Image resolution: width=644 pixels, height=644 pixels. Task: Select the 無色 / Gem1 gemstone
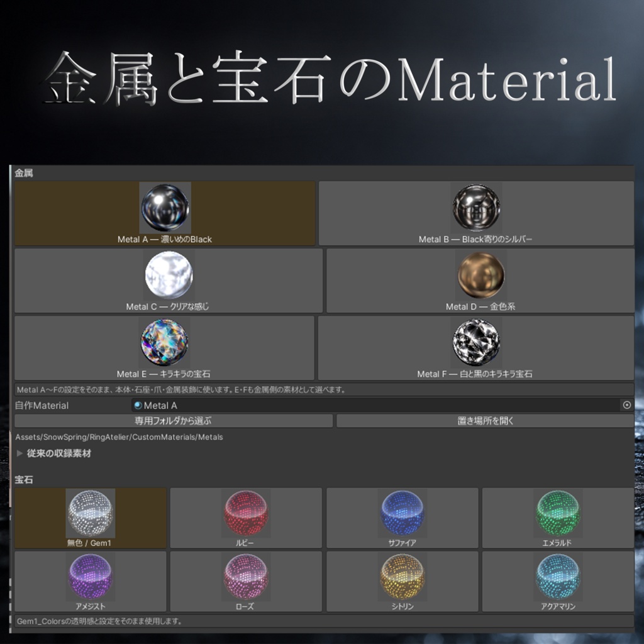tap(91, 518)
